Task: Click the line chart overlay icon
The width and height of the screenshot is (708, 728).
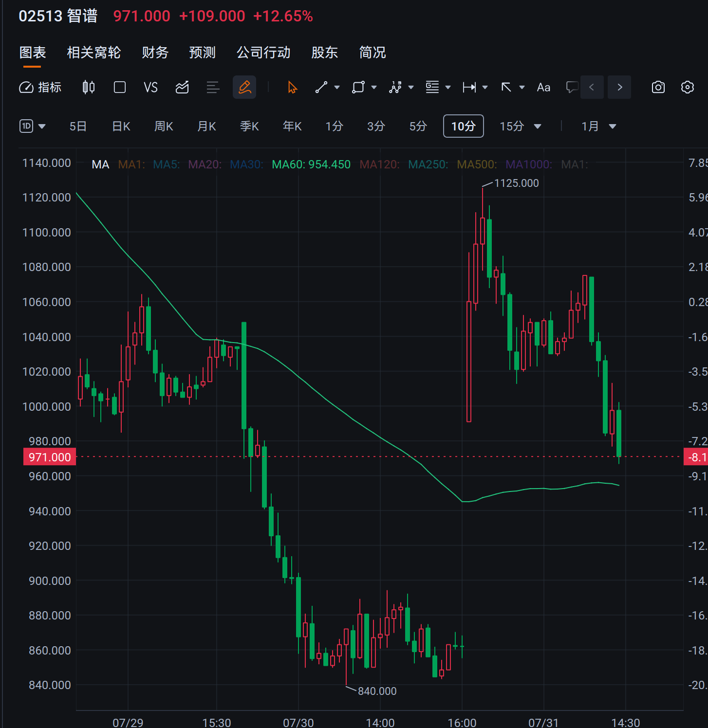Action: (x=182, y=87)
